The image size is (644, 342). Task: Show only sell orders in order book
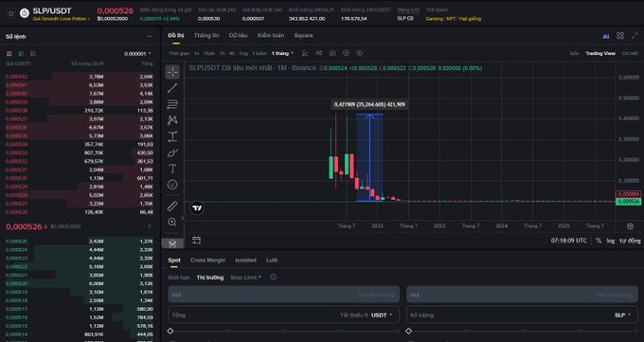click(33, 54)
